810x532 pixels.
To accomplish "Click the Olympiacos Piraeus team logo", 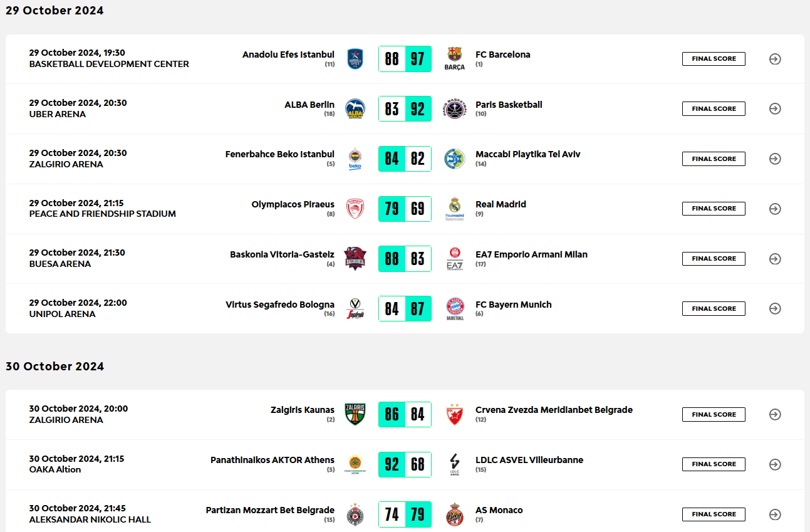I will (355, 208).
